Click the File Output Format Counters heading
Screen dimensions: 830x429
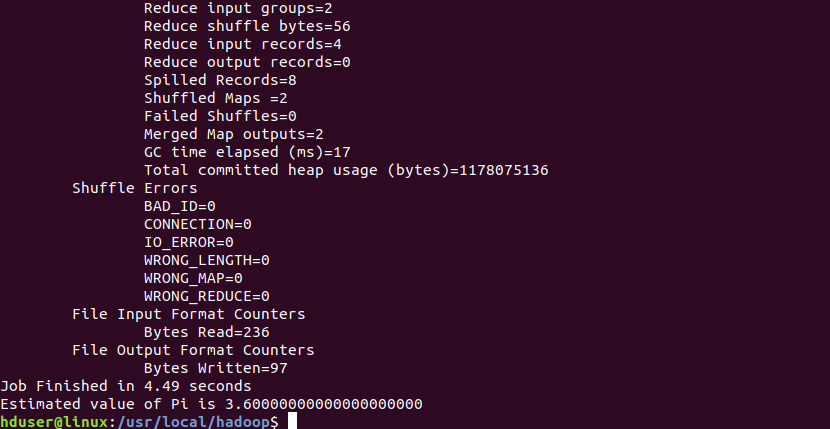[193, 350]
